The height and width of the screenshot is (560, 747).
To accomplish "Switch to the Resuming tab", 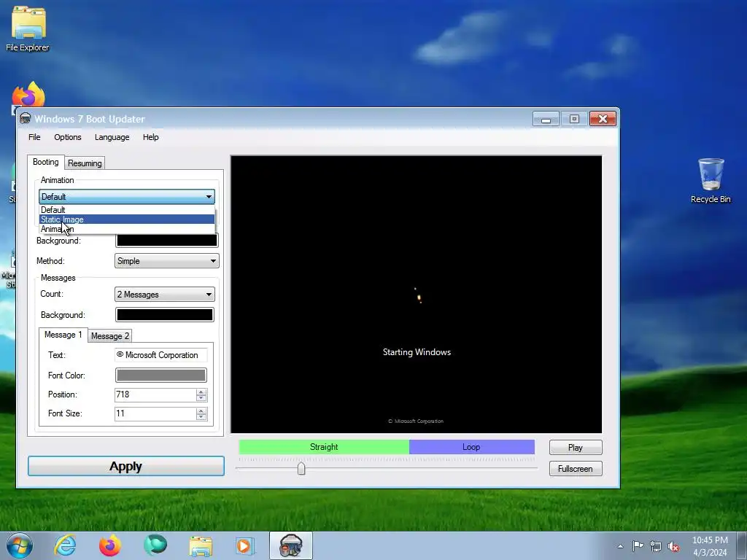I will point(85,163).
